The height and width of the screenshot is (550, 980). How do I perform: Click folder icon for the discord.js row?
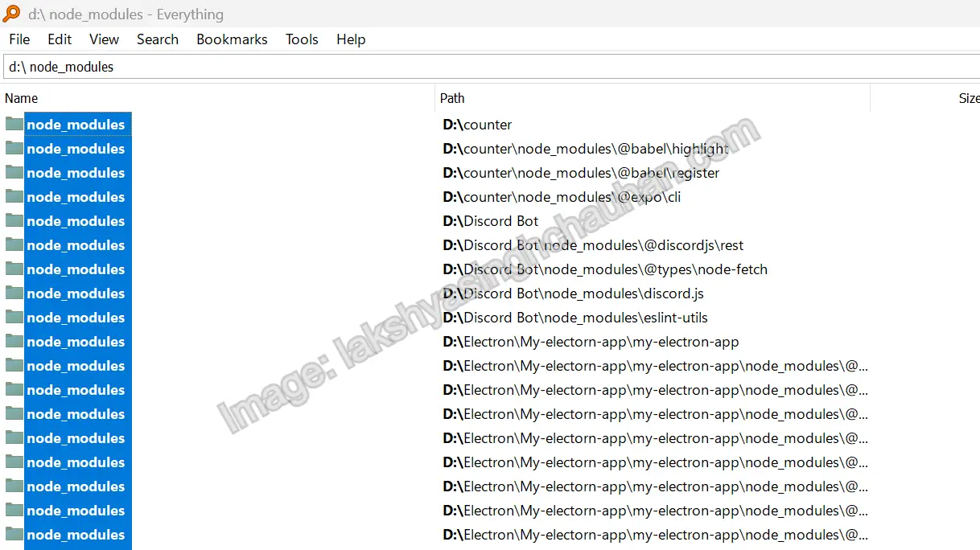point(14,293)
